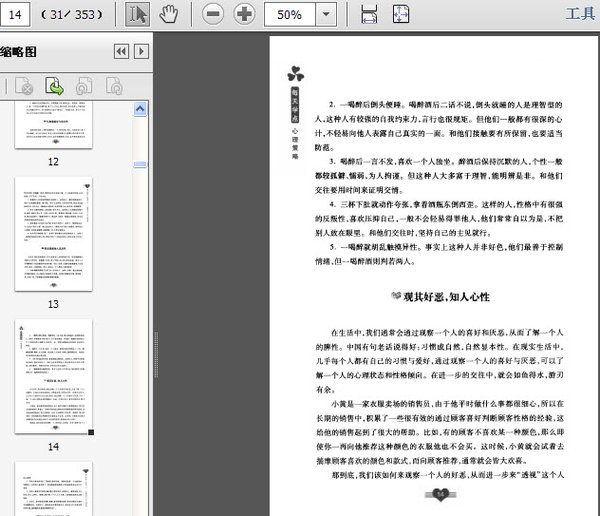Select the page 13 thumbnail
The height and width of the screenshot is (516, 600).
tap(54, 234)
